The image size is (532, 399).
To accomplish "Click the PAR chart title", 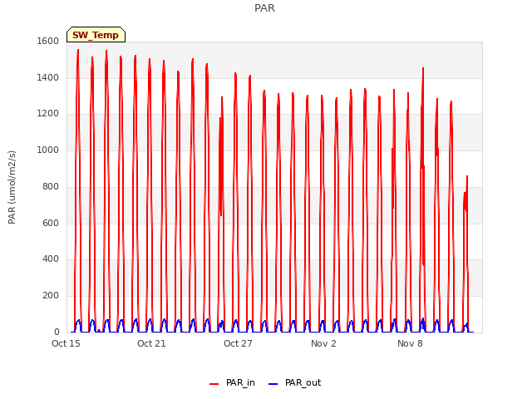I will (264, 7).
